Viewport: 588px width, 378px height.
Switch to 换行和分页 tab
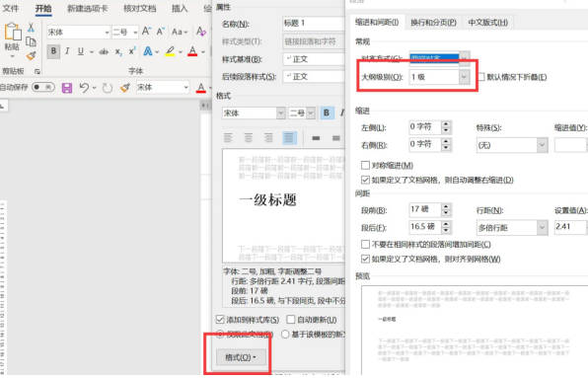[433, 22]
